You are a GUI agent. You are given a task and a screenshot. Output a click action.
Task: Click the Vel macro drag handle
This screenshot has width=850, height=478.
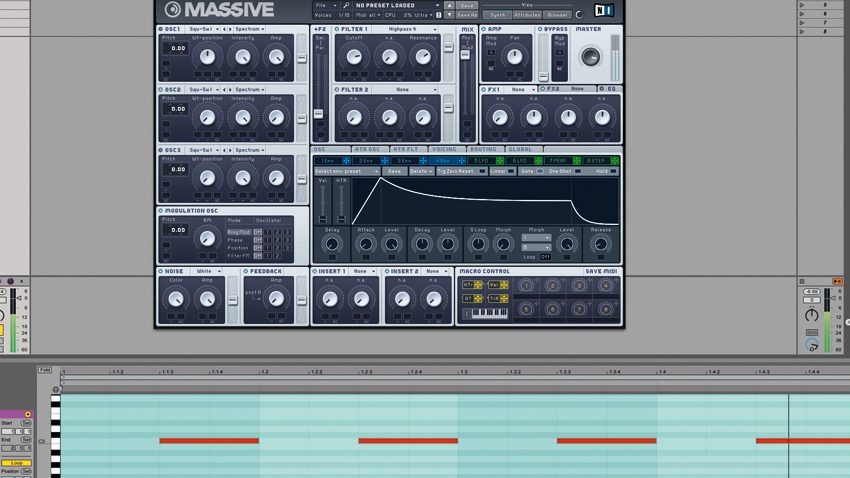click(x=504, y=285)
